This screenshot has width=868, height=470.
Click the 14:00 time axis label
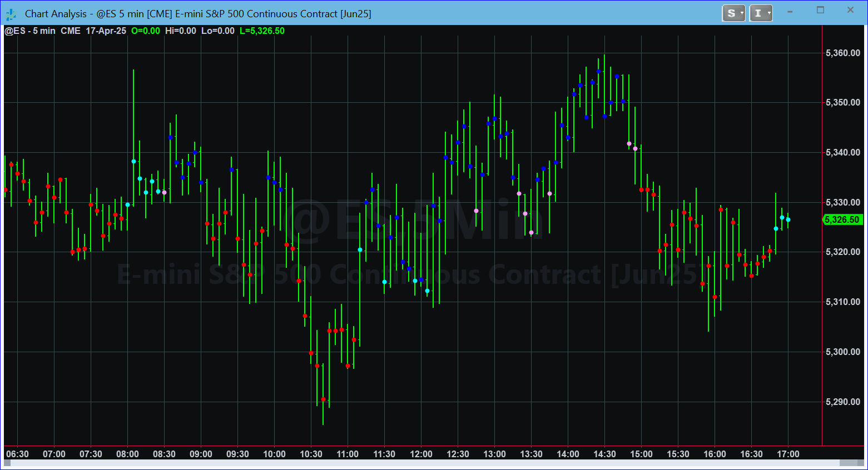pyautogui.click(x=568, y=454)
